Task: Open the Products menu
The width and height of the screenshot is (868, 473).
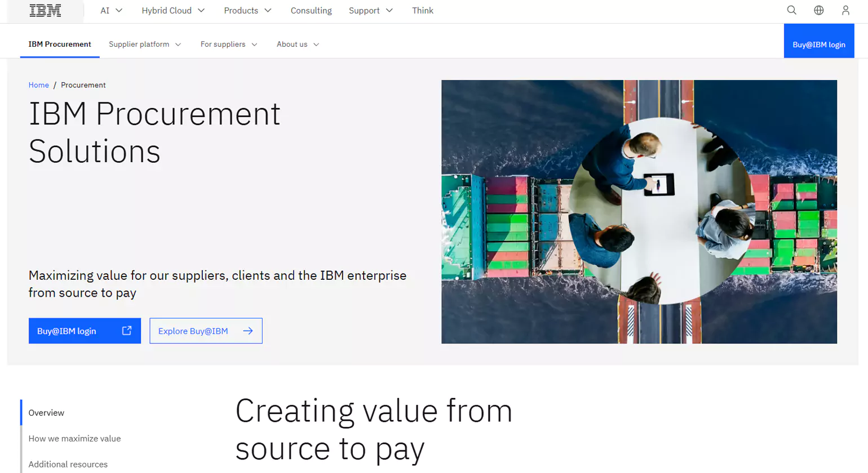Action: [247, 11]
